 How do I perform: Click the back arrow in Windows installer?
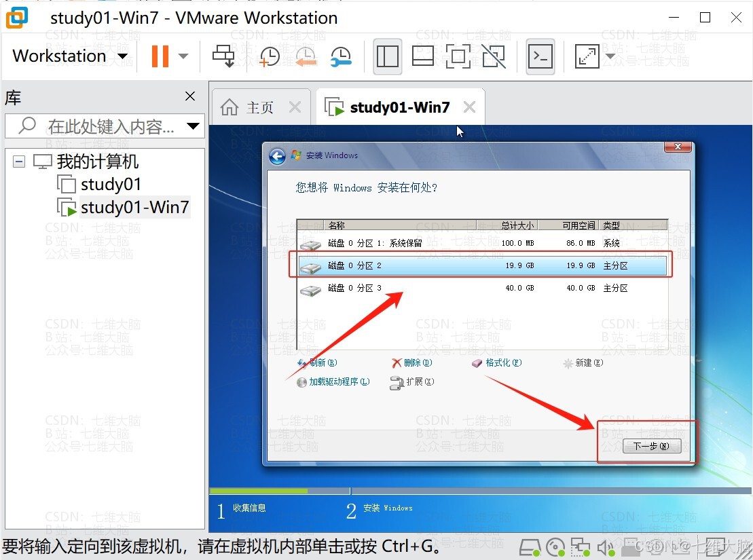[x=277, y=156]
